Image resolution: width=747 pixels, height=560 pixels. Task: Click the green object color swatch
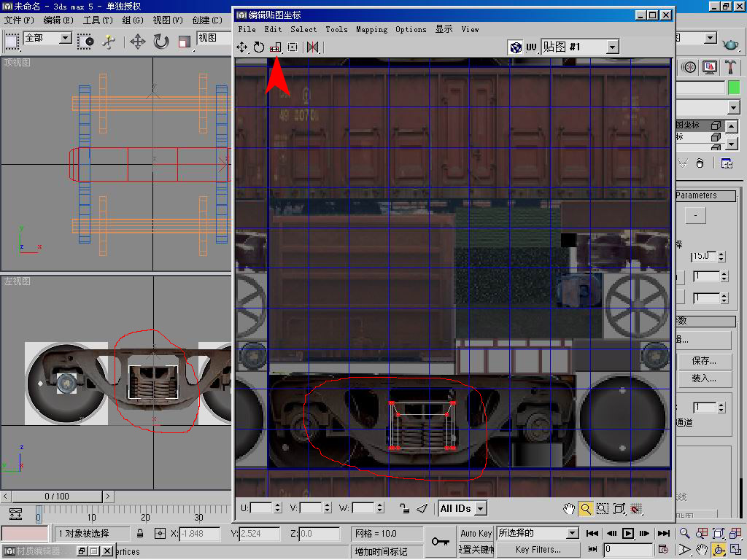point(733,87)
